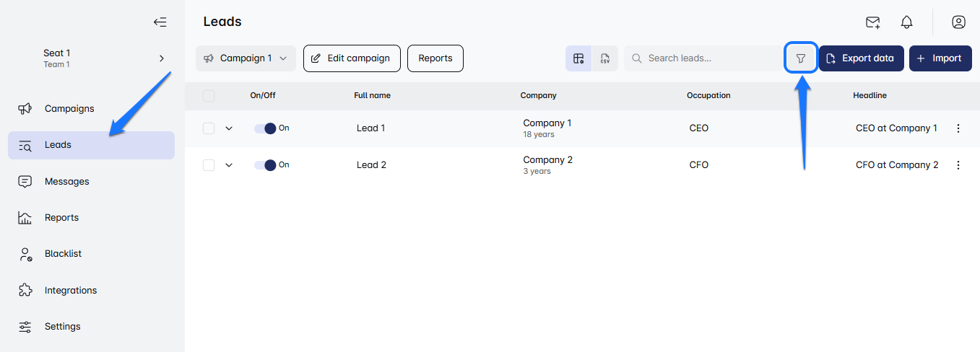Click the CSV view icon
The image size is (980, 352).
(605, 58)
